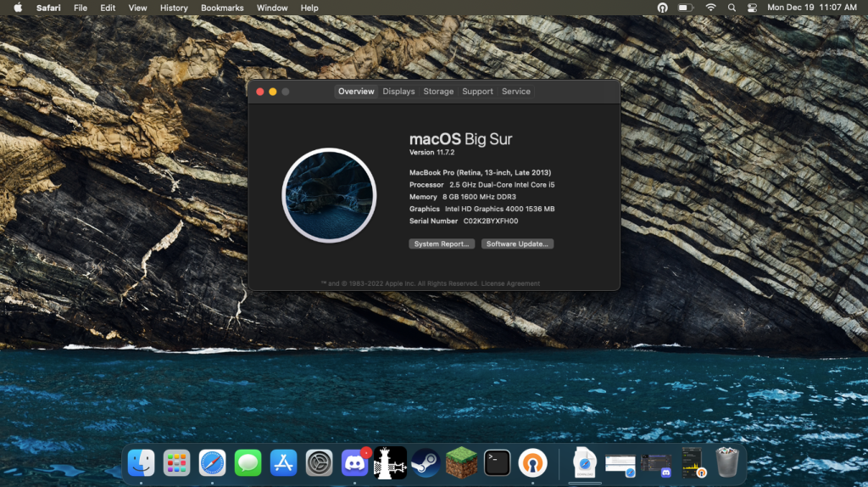Open the Bookmarks menu
This screenshot has height=487, width=868.
point(222,8)
